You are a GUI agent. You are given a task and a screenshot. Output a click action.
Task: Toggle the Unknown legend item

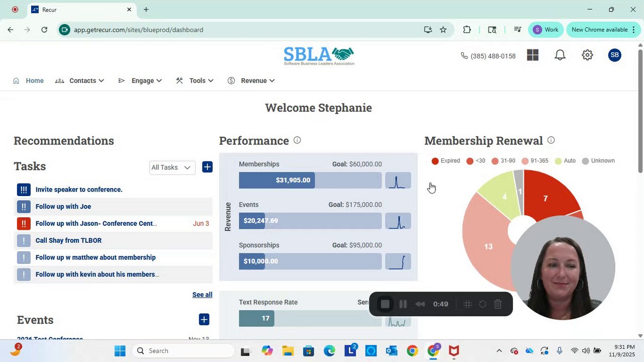pyautogui.click(x=598, y=161)
